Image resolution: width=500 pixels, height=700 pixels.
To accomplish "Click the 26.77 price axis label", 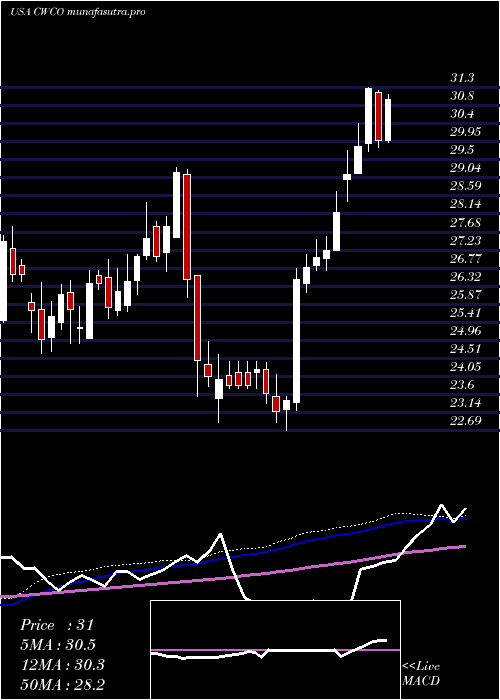I will [x=465, y=258].
